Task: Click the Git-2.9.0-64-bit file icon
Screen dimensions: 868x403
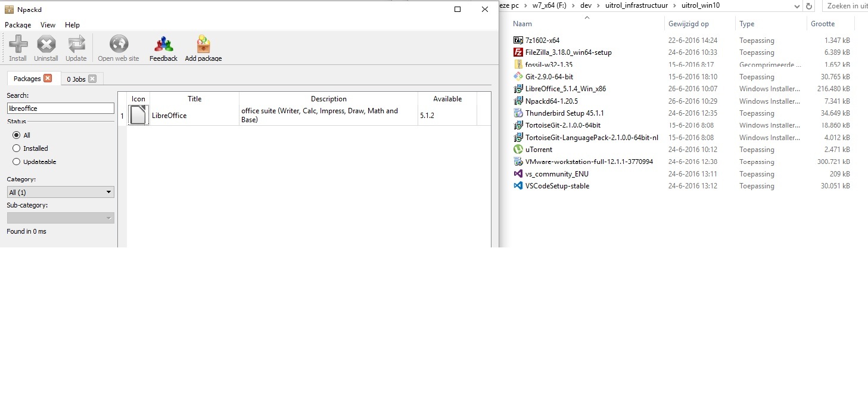Action: (518, 76)
